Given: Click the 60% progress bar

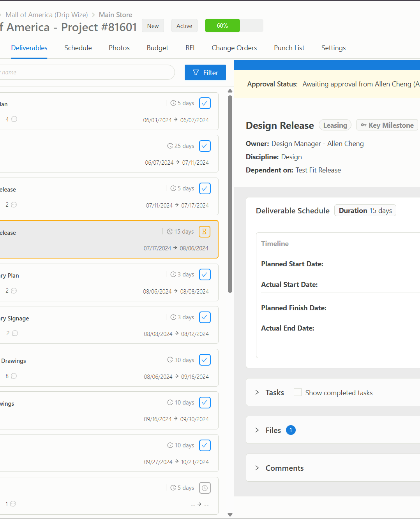Looking at the screenshot, I should (234, 26).
